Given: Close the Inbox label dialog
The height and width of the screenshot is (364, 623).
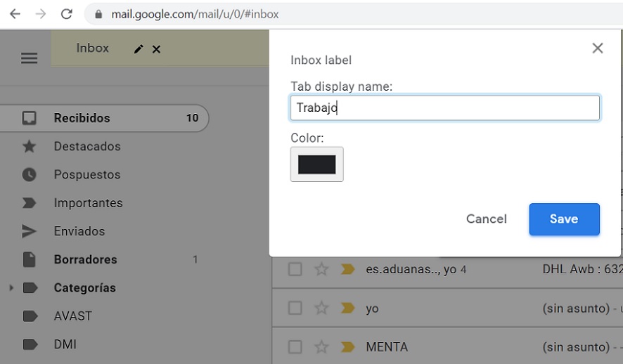Looking at the screenshot, I should (598, 48).
